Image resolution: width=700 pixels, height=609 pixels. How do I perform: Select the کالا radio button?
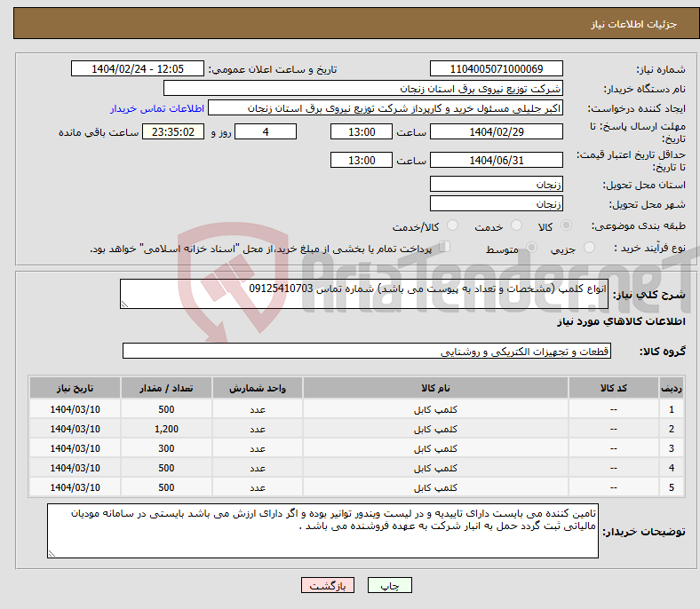click(x=566, y=225)
